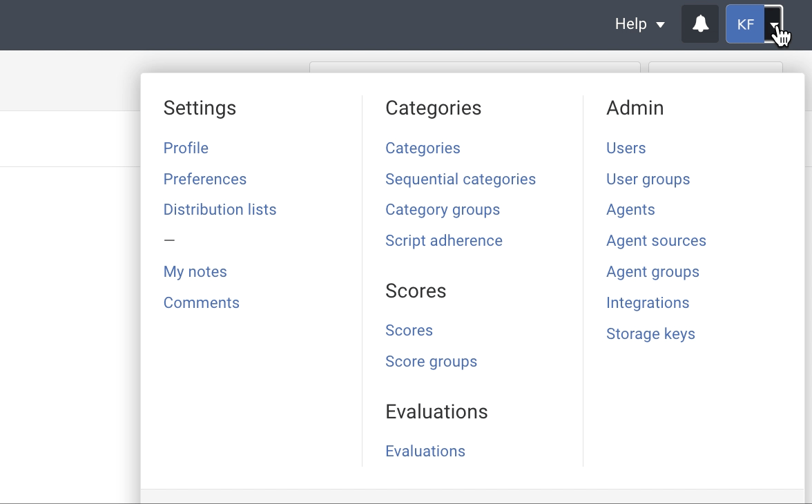Select Agent sources
Image resolution: width=812 pixels, height=504 pixels.
tap(656, 240)
